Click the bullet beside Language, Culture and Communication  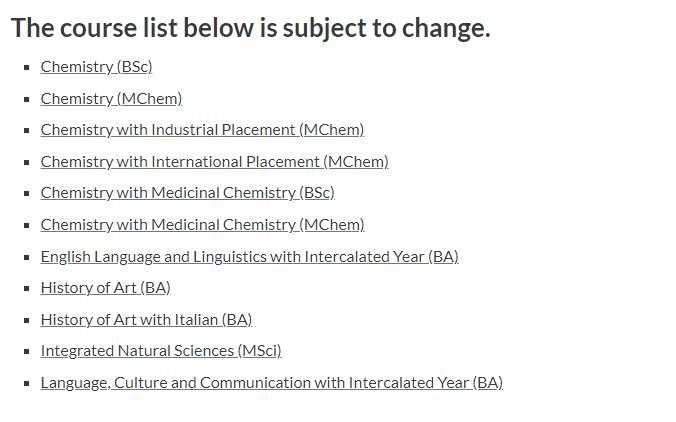pyautogui.click(x=27, y=383)
